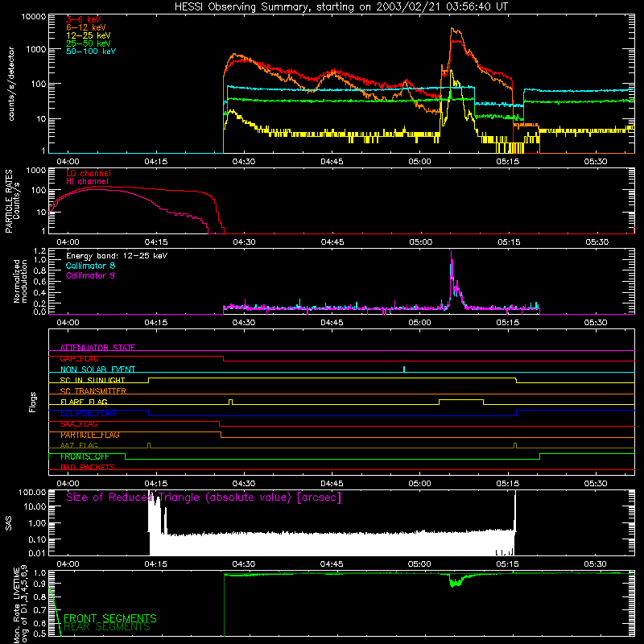
Task: Click the 04:30 tick under the counts panel
Action: tap(244, 162)
